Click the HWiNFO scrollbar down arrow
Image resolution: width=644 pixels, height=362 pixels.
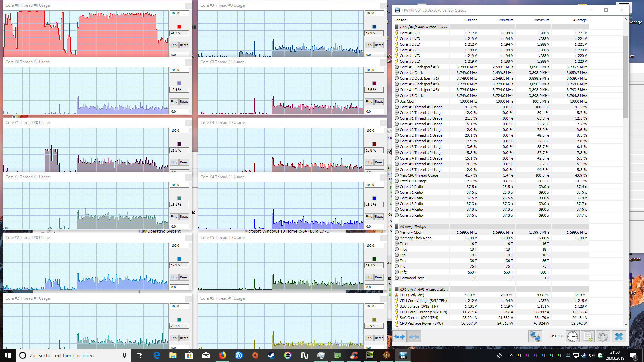click(x=626, y=324)
